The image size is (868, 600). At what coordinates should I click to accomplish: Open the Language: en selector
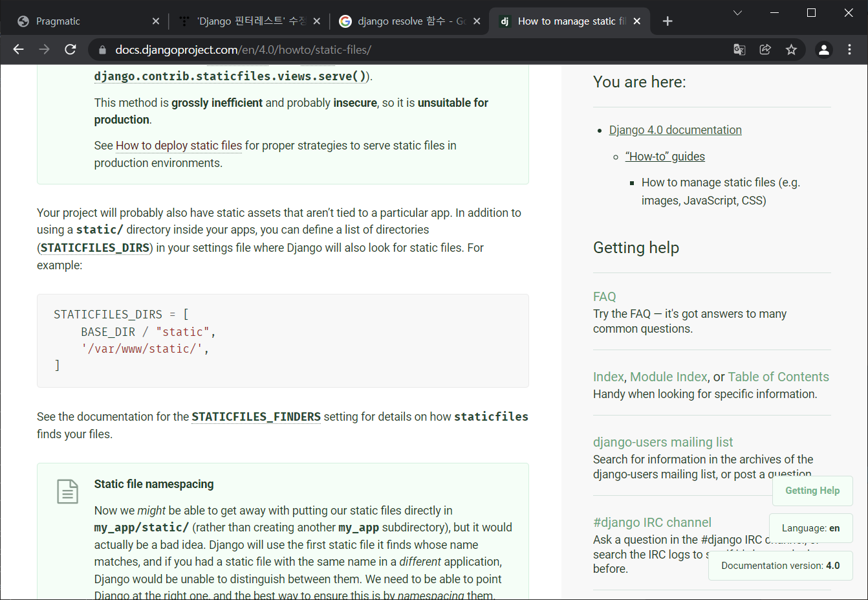[x=810, y=528]
